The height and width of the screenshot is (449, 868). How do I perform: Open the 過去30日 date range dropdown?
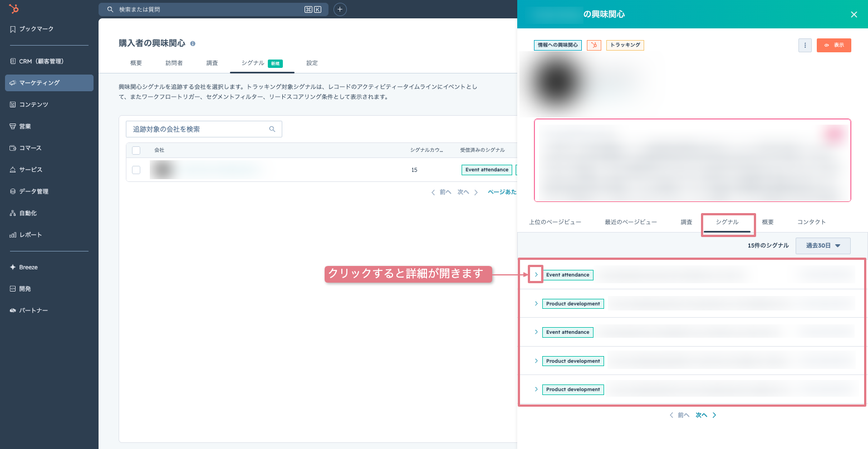(x=823, y=245)
